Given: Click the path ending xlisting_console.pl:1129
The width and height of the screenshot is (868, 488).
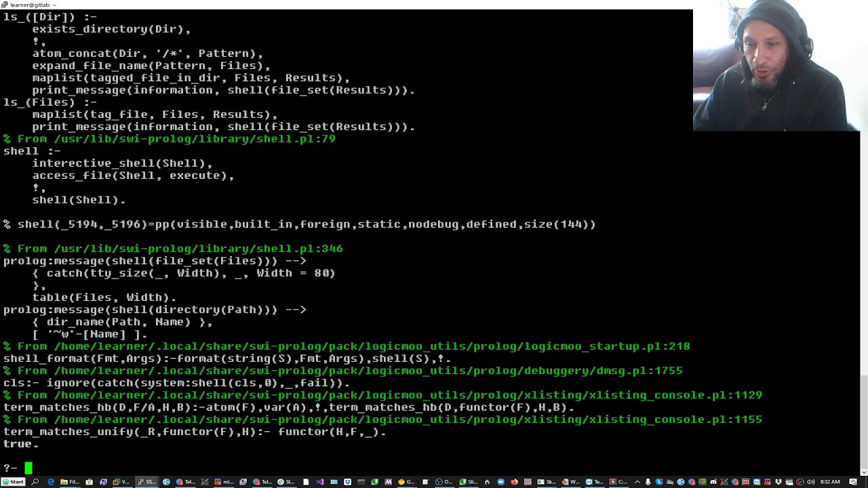Looking at the screenshot, I should click(408, 395).
